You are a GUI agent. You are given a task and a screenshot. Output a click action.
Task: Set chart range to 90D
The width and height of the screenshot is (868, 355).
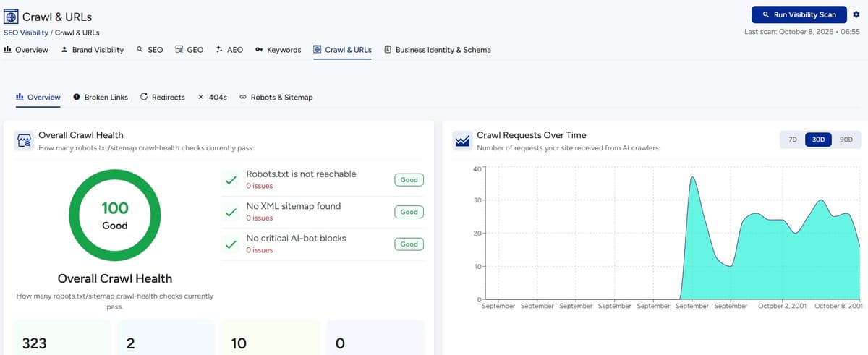(846, 140)
